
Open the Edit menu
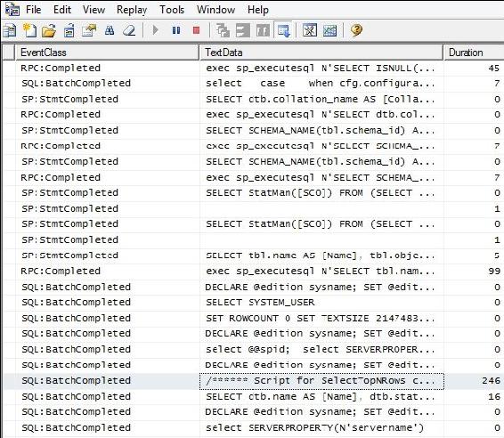[62, 10]
